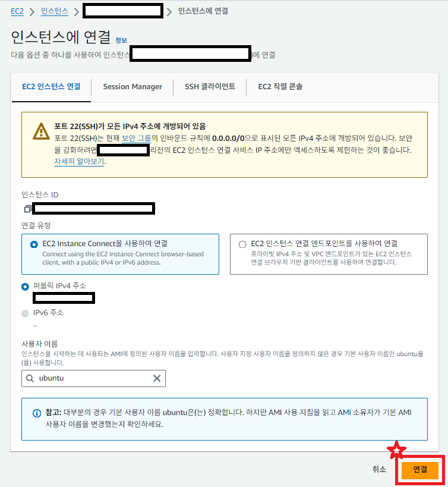Switch to the Session Manager tab
The image size is (448, 487).
coord(132,87)
